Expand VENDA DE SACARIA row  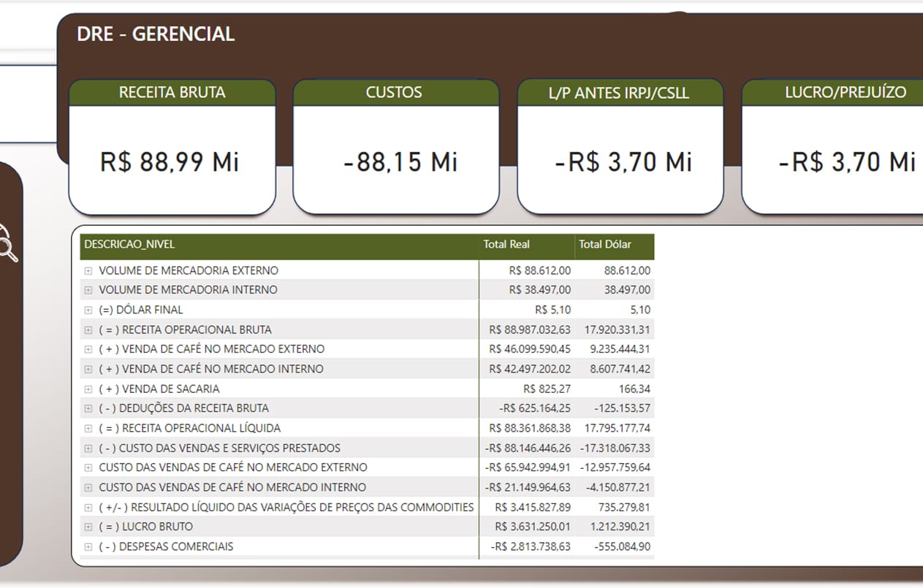coord(88,389)
